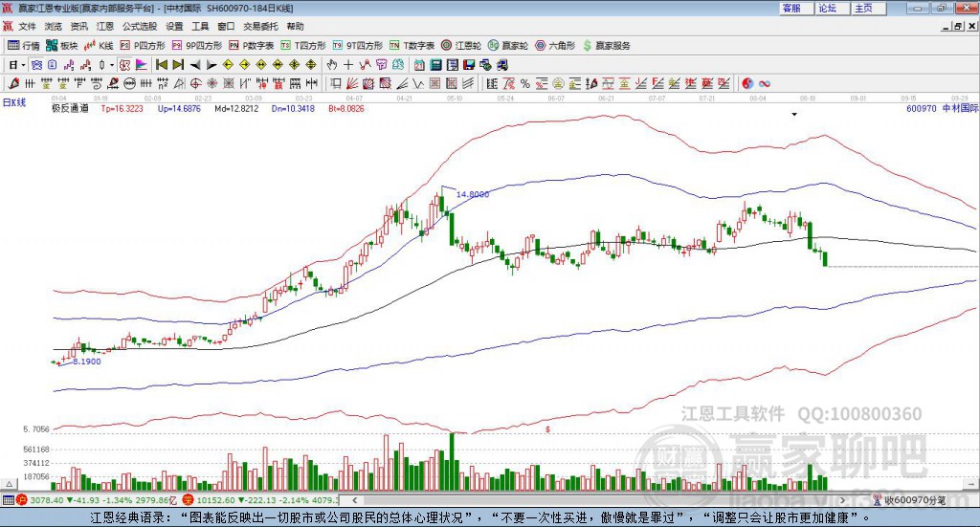Click the small black triangle marker above chart
This screenshot has height=527, width=980.
tap(794, 115)
